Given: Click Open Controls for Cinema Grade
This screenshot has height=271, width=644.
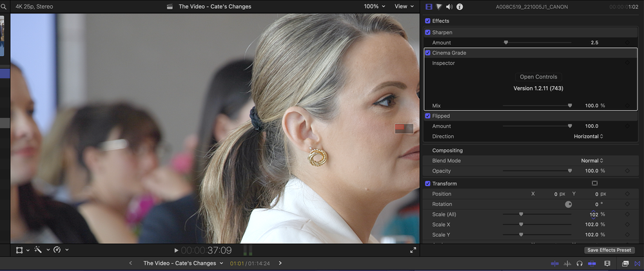Looking at the screenshot, I should pos(538,77).
